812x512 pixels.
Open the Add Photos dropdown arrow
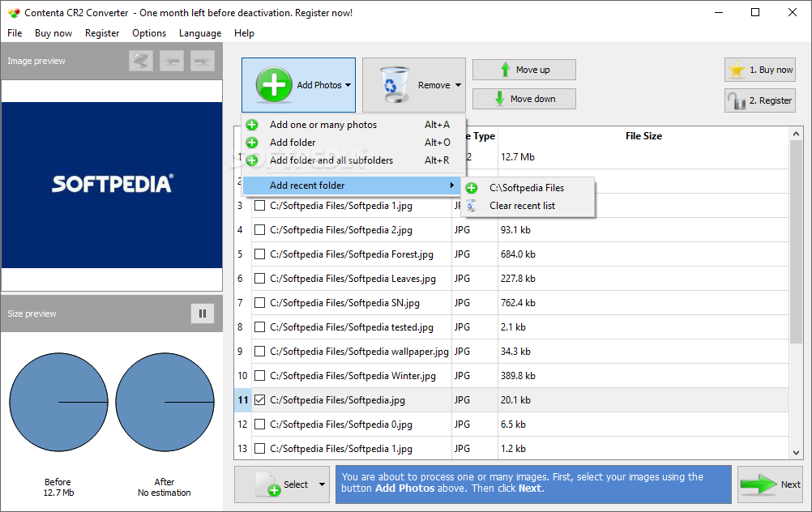pyautogui.click(x=348, y=85)
